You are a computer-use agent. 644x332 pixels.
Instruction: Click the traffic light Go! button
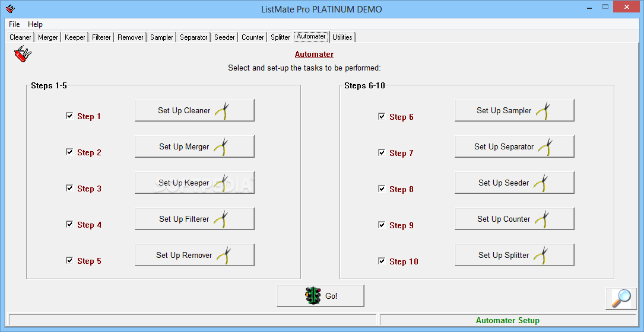(321, 296)
